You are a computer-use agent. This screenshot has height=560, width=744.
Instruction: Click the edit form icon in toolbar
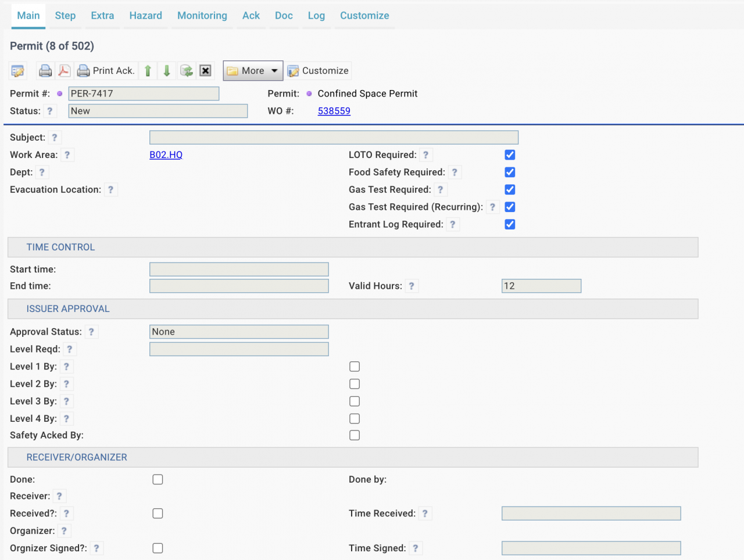18,71
